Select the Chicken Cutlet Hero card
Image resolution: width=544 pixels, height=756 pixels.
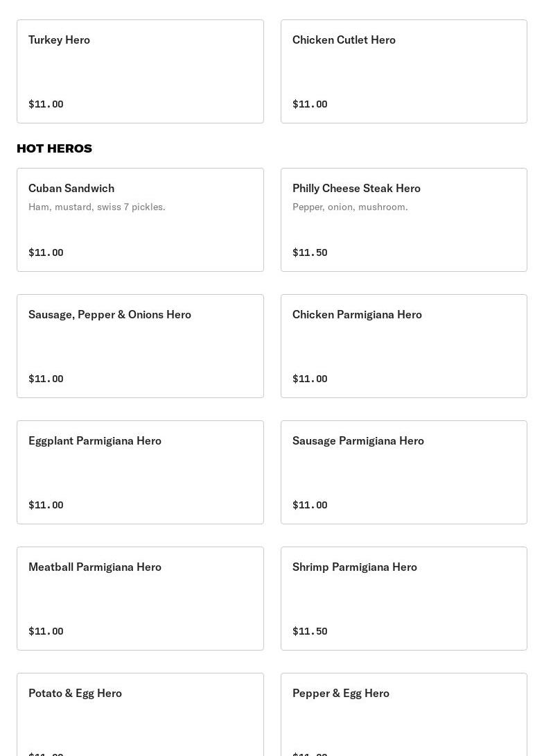click(403, 71)
